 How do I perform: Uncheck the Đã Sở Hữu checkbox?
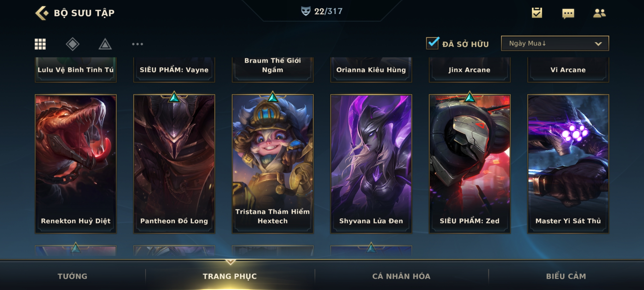(x=433, y=43)
